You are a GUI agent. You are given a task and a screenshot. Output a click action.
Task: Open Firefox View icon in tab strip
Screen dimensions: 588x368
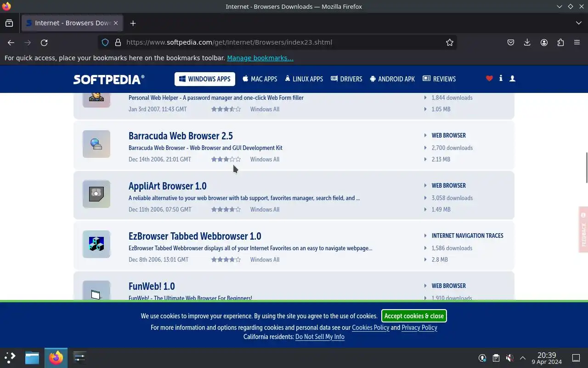point(9,23)
